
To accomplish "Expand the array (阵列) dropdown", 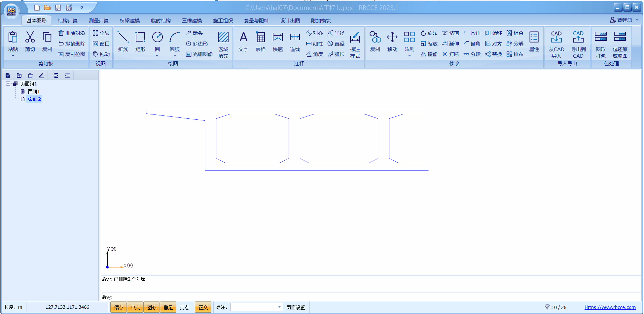I will click(410, 55).
